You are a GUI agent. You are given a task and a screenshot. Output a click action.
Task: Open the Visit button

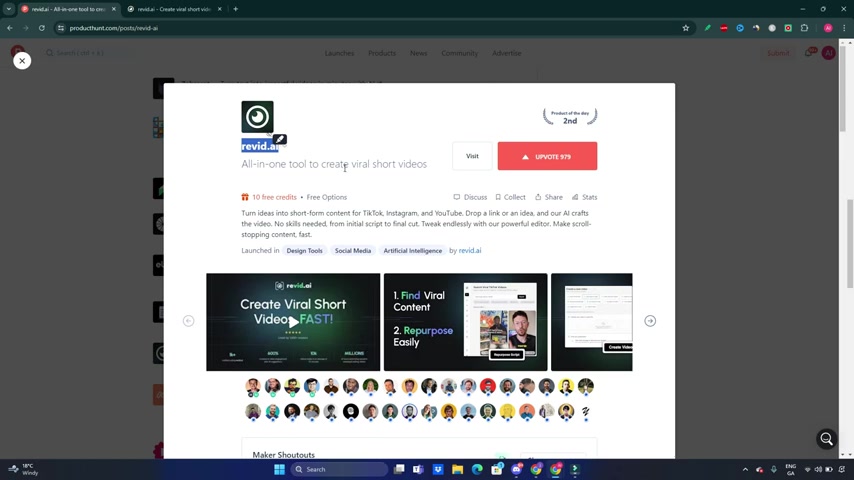click(x=472, y=156)
